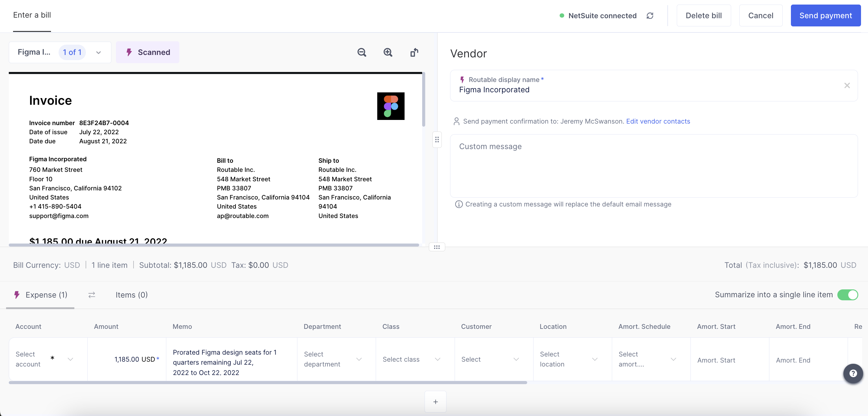Viewport: 868px width, 416px height.
Task: Click the vertical panel drag handle
Action: click(437, 140)
